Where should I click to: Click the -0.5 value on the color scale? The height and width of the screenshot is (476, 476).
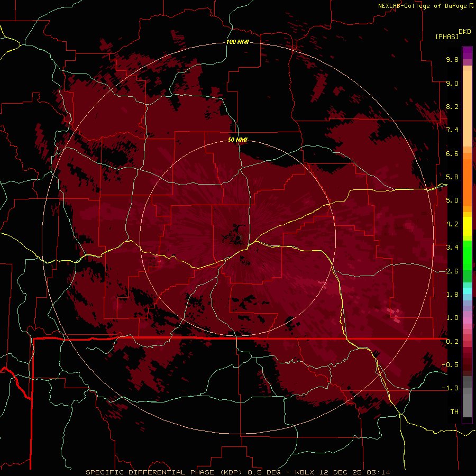pos(450,365)
